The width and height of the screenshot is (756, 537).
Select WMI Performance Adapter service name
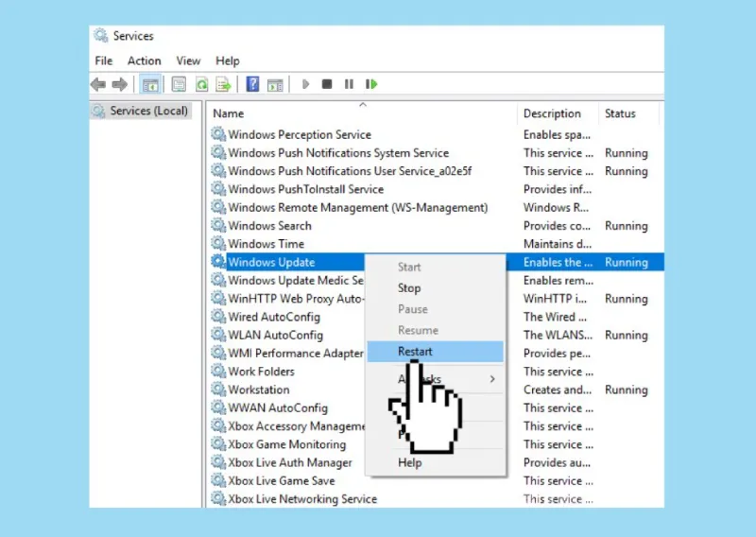coord(296,354)
